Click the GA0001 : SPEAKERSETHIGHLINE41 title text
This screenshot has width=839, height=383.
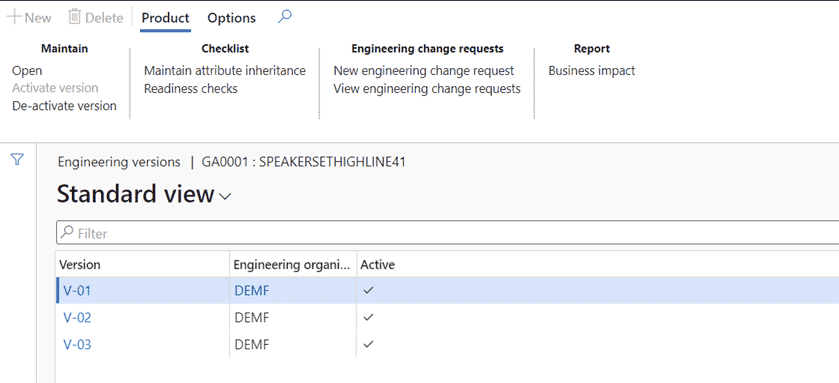(303, 162)
